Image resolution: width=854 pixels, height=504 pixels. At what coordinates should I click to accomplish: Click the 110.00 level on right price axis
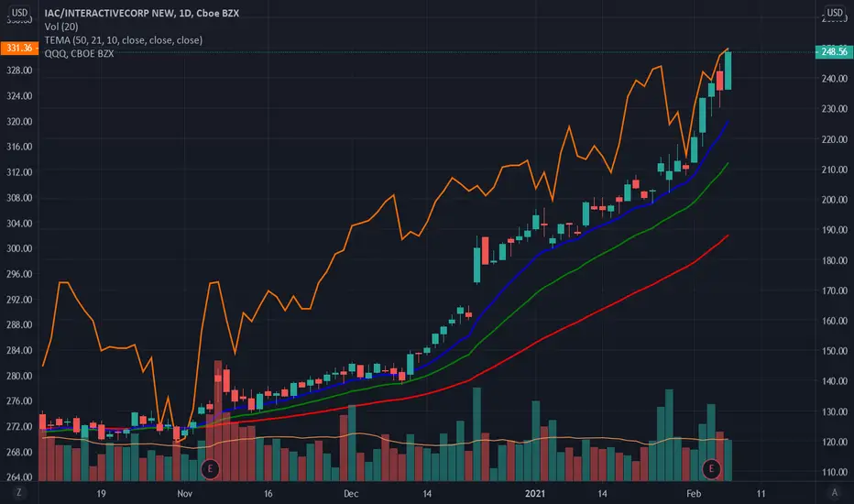pyautogui.click(x=835, y=472)
